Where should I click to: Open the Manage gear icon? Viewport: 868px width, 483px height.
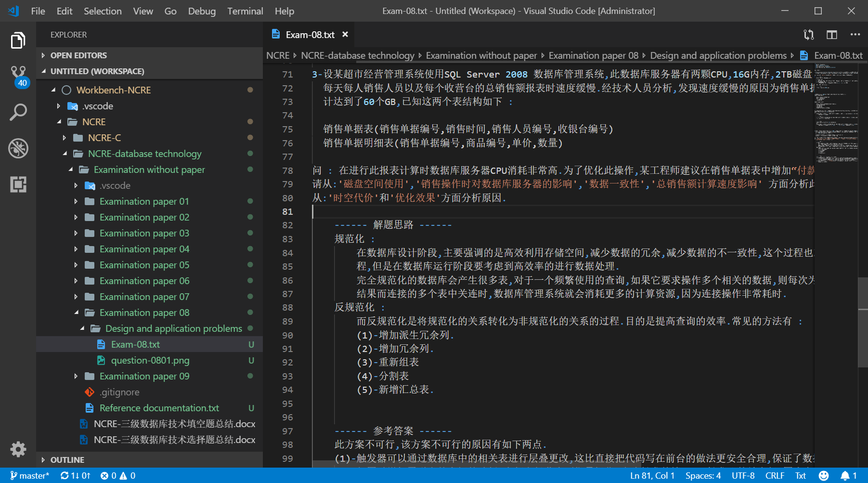coord(18,449)
